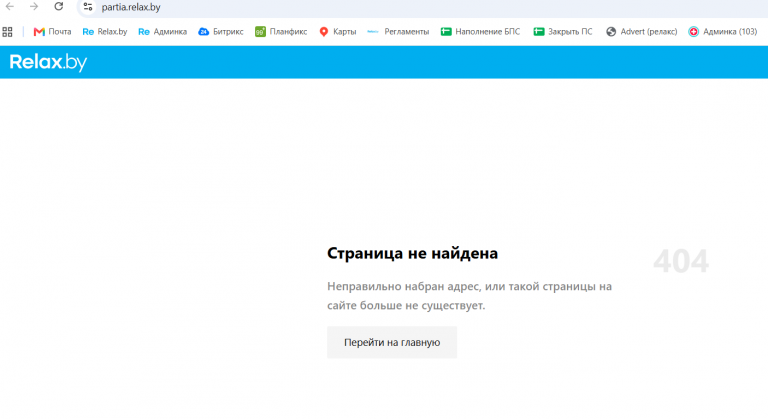The width and height of the screenshot is (768, 419).
Task: Open the Закрыть ПС spreadsheet bookmark
Action: [x=563, y=32]
